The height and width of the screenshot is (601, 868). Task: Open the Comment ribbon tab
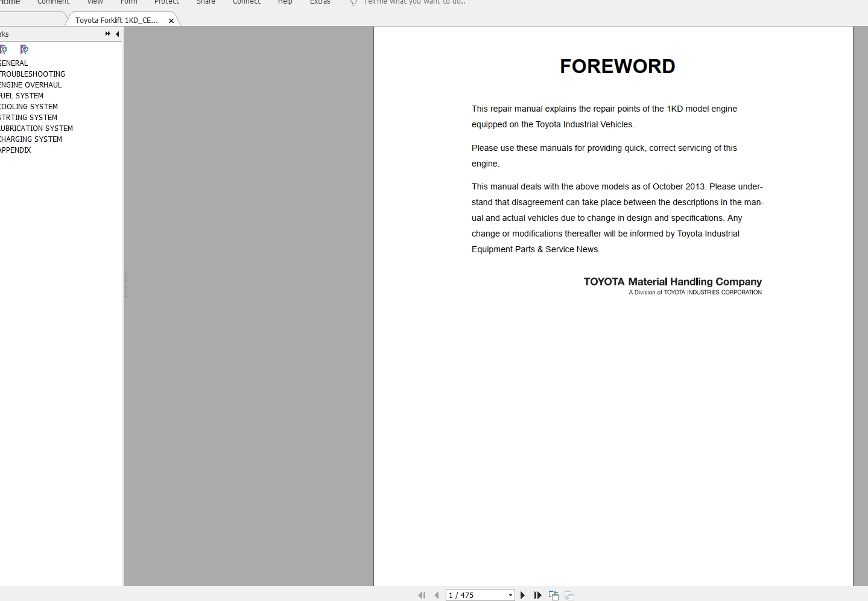click(x=53, y=2)
